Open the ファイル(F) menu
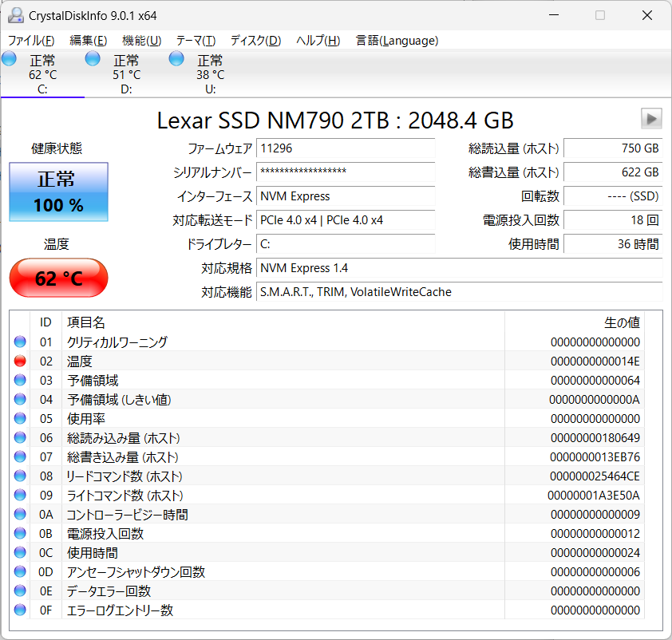Viewport: 672px width, 640px height. [x=31, y=41]
